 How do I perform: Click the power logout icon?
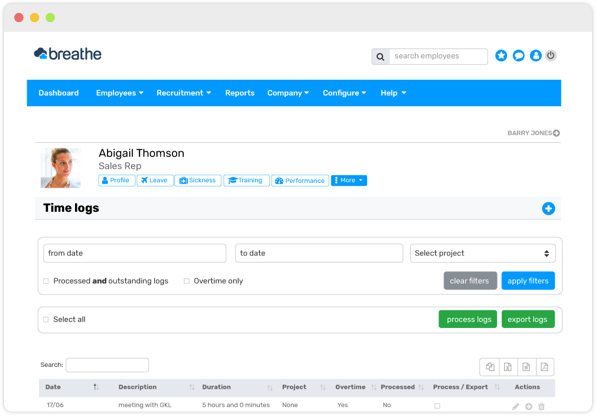click(x=551, y=56)
